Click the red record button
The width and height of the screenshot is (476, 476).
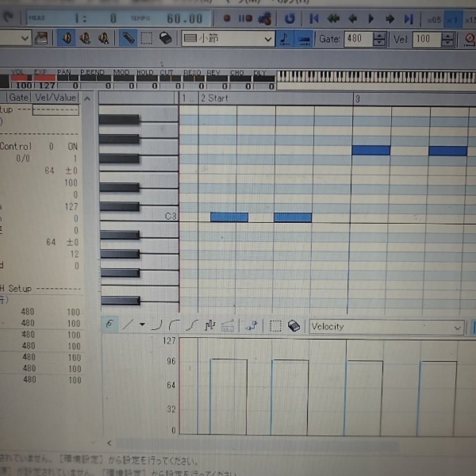pos(227,18)
